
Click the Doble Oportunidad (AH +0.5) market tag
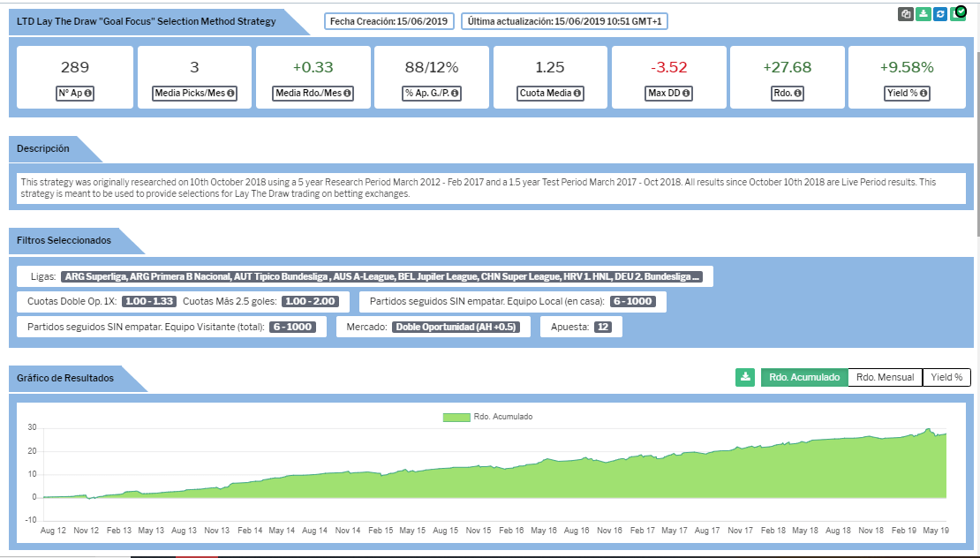click(456, 327)
